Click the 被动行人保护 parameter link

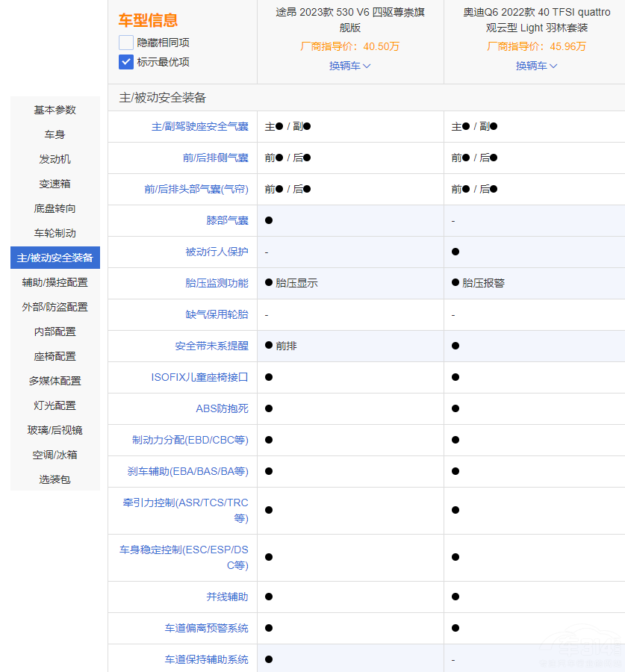(217, 252)
